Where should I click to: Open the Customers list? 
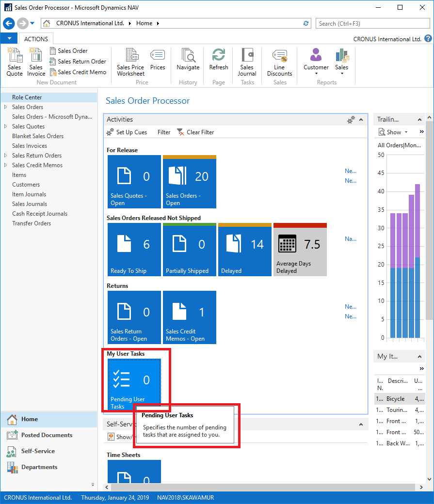point(26,185)
